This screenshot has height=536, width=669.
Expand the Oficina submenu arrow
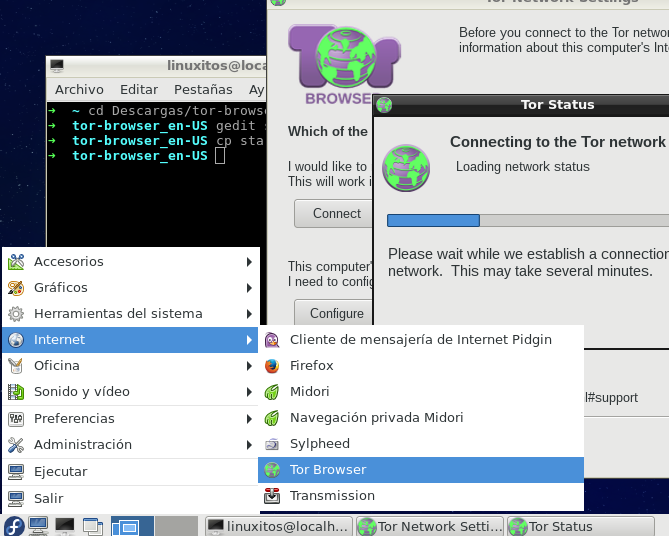[249, 366]
